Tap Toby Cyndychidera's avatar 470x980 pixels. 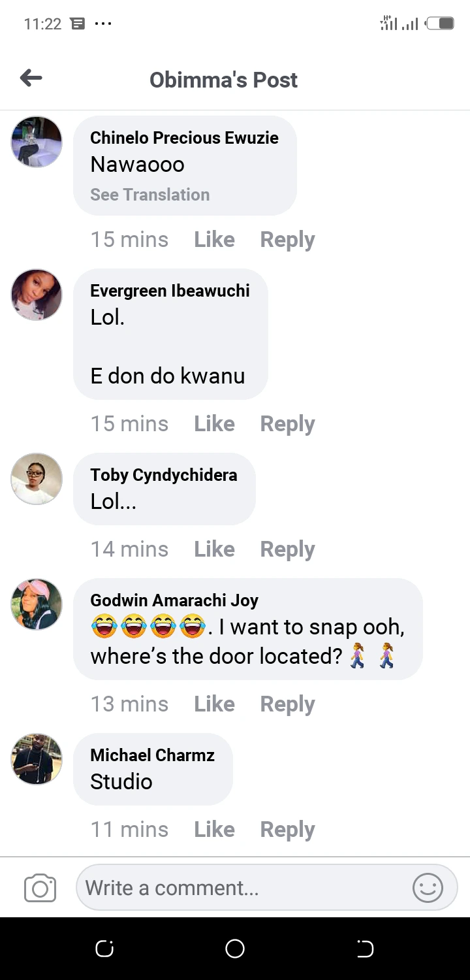click(x=37, y=479)
